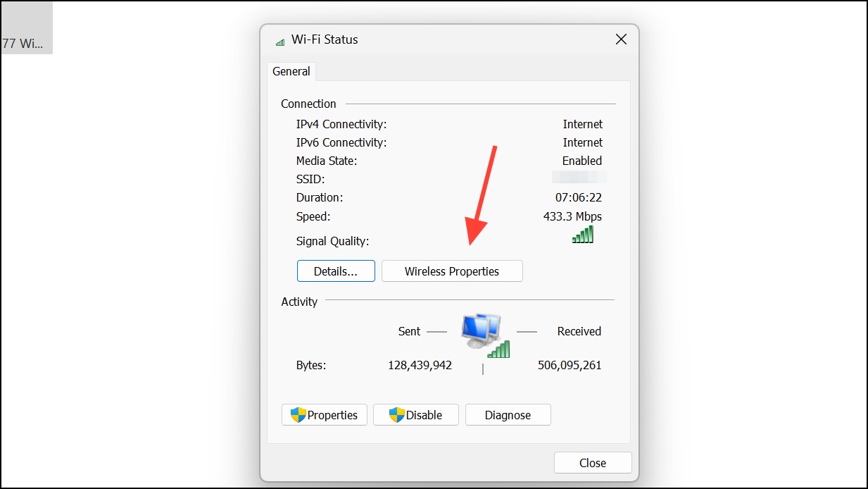Screen dimensions: 868x489
Task: Select the General tab
Action: (291, 71)
